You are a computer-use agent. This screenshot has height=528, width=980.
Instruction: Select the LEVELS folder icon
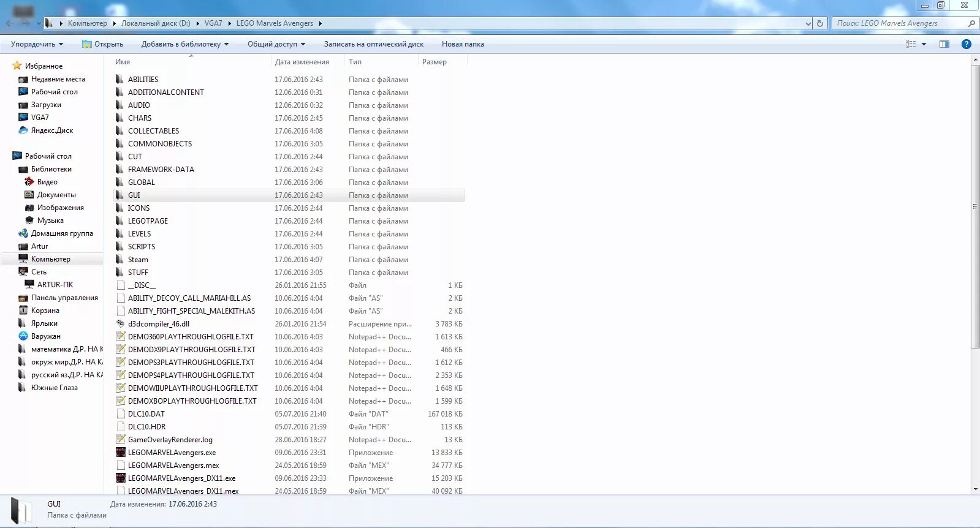(120, 234)
